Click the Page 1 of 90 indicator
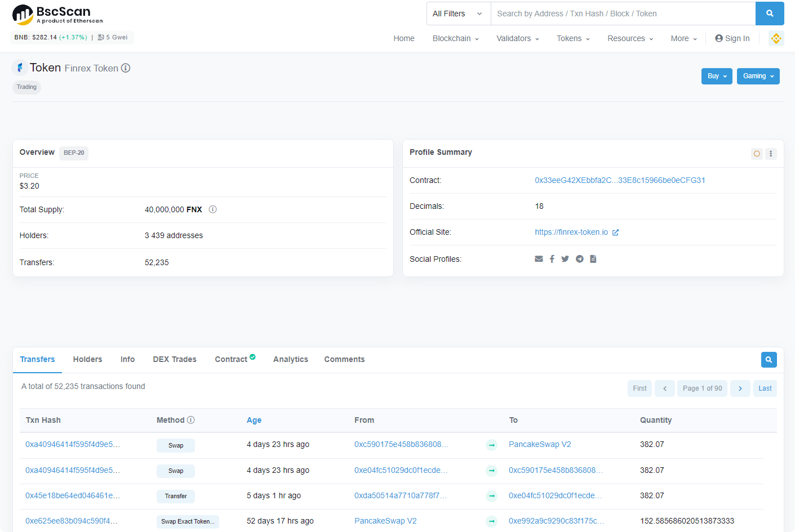Viewport: 795px width, 532px height. (x=703, y=388)
